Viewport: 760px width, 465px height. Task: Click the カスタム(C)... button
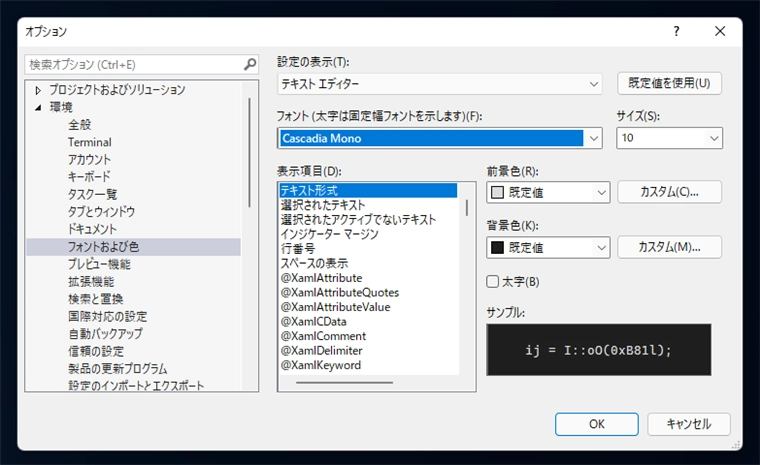click(669, 192)
